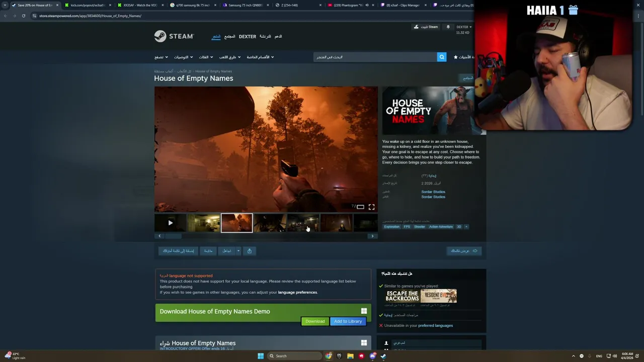Screen dimensions: 644x362
Task: Click the Action-Adventure tag
Action: point(441,227)
